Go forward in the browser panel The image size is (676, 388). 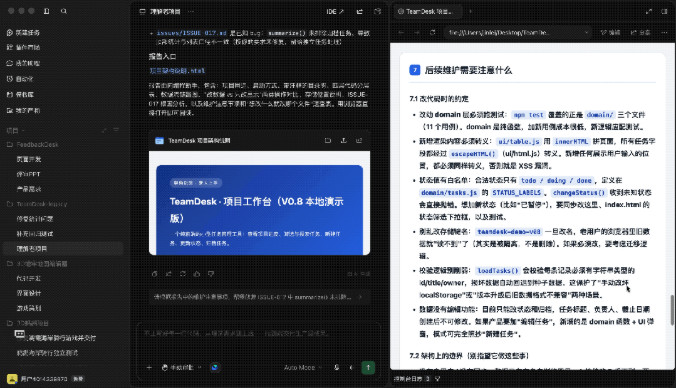[417, 32]
